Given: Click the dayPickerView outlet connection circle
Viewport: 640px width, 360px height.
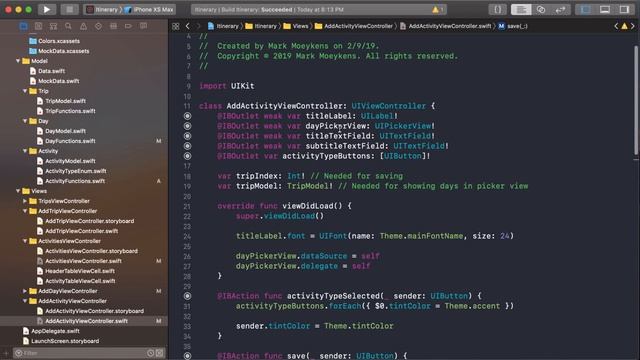Looking at the screenshot, I should [x=187, y=126].
